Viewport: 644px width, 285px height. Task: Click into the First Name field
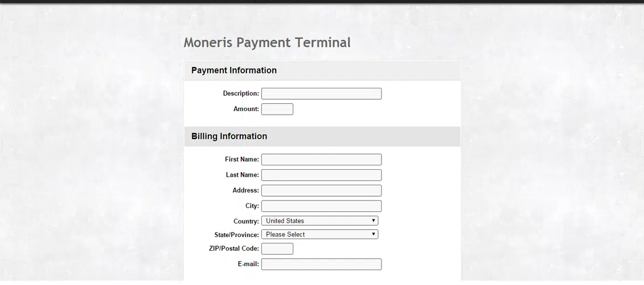321,160
